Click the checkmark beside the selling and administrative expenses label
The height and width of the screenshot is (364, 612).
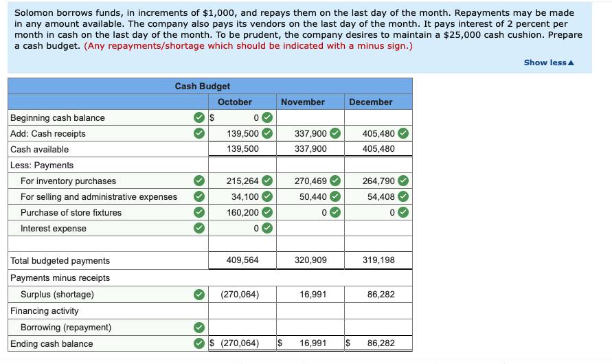pos(199,196)
